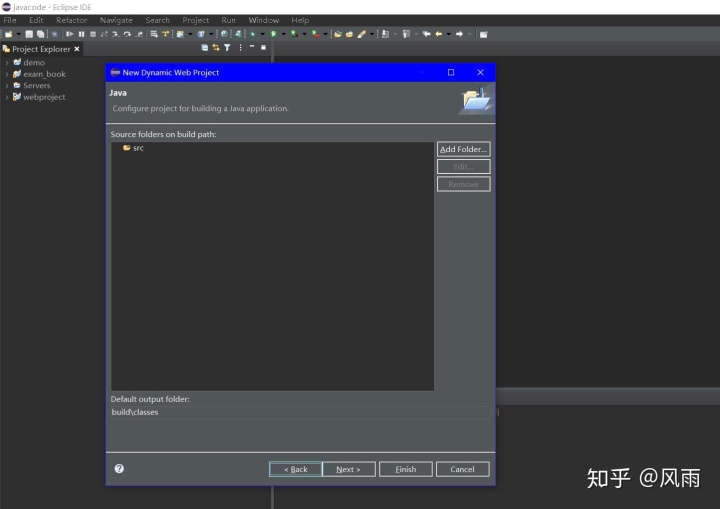Maximize the New Dynamic Web Project dialog
This screenshot has width=720, height=509.
451,72
